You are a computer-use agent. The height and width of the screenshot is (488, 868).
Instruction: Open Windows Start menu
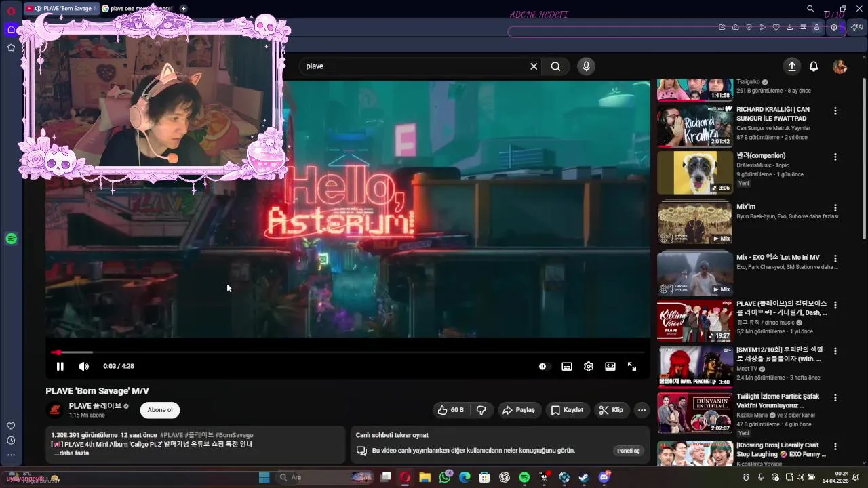264,477
